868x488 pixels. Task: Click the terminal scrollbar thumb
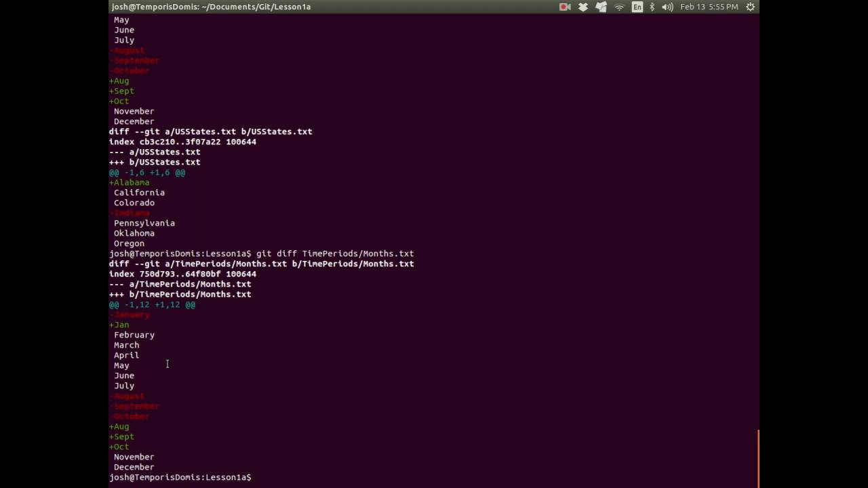[x=757, y=458]
